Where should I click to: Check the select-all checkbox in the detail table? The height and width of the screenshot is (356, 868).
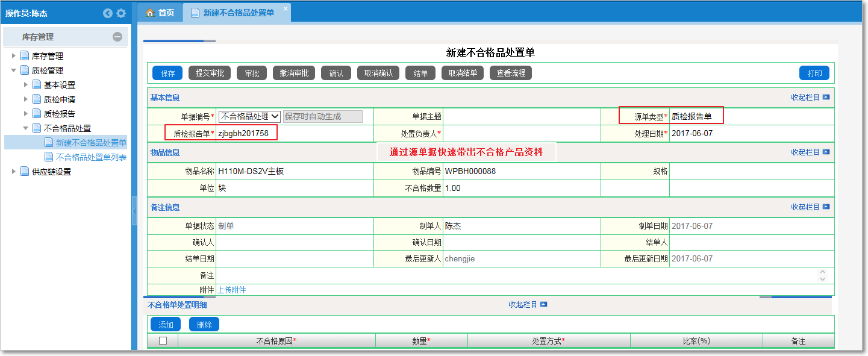[x=162, y=339]
